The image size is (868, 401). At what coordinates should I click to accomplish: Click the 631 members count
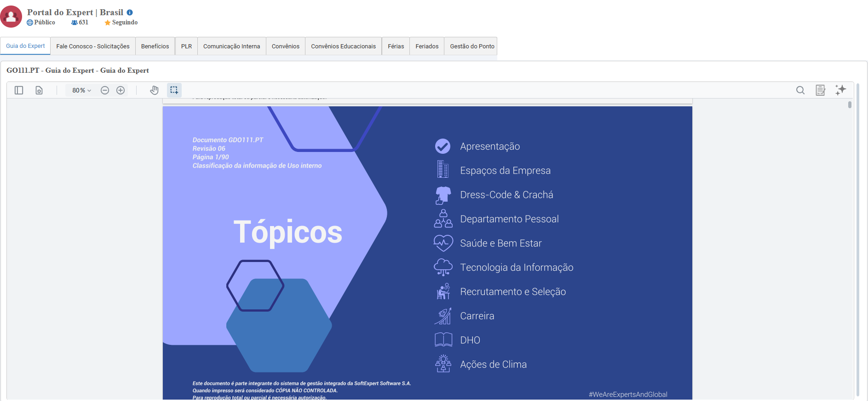(80, 23)
